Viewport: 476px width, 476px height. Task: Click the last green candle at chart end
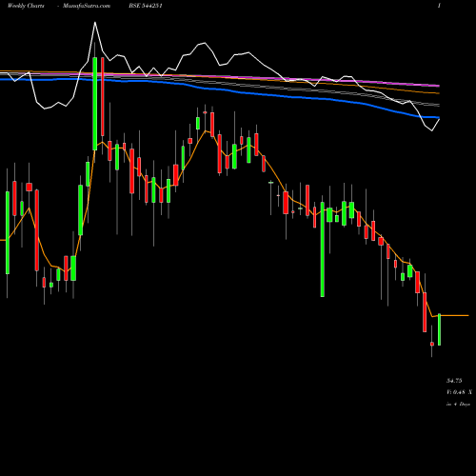click(440, 329)
